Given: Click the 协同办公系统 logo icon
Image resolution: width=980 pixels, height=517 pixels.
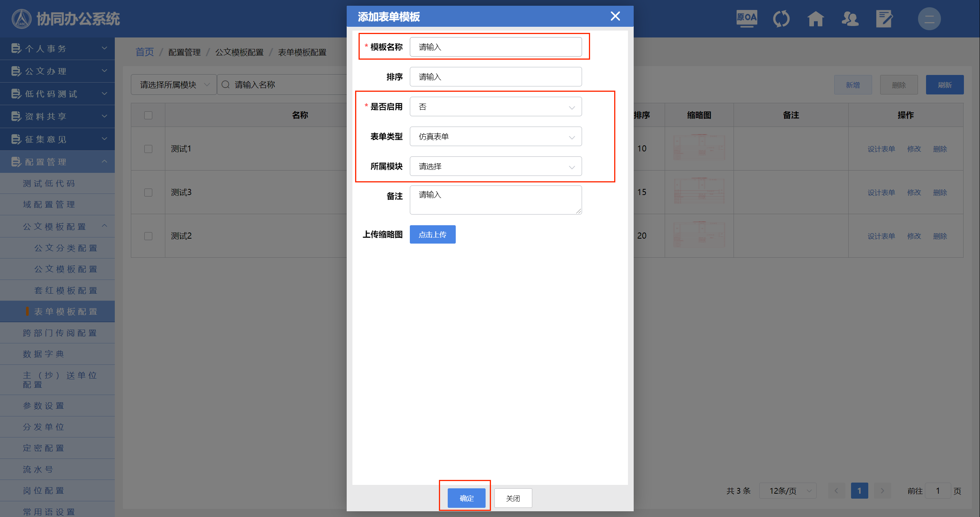Looking at the screenshot, I should (21, 19).
